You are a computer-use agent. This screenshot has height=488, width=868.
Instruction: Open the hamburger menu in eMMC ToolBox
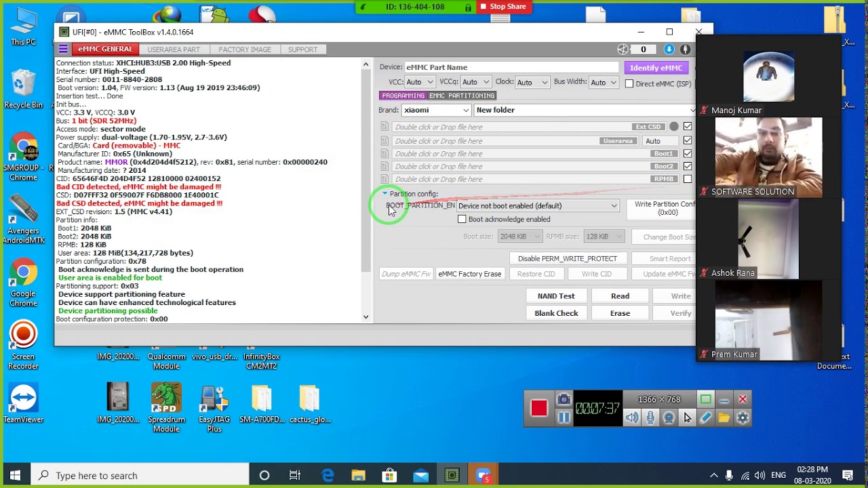(63, 49)
